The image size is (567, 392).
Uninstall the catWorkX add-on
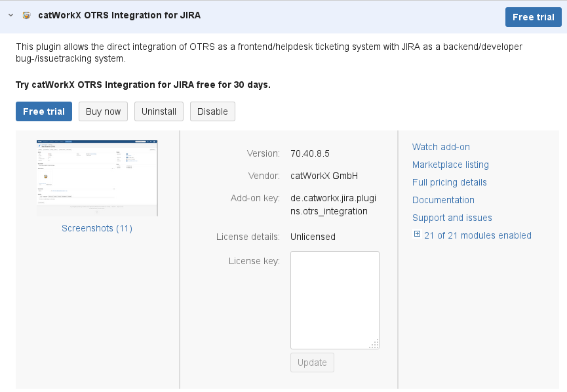coord(159,111)
